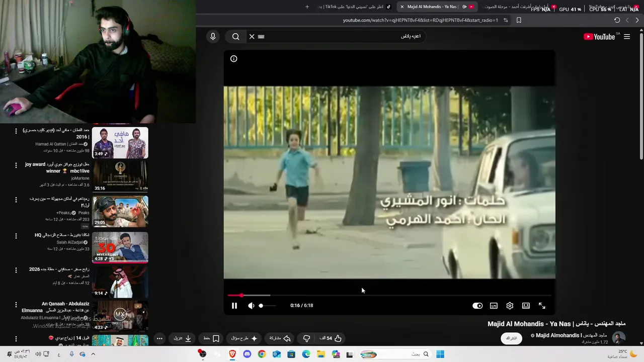Open the Salah AlZadjali 30 Million thumbnail
The height and width of the screenshot is (362, 644).
click(x=120, y=247)
